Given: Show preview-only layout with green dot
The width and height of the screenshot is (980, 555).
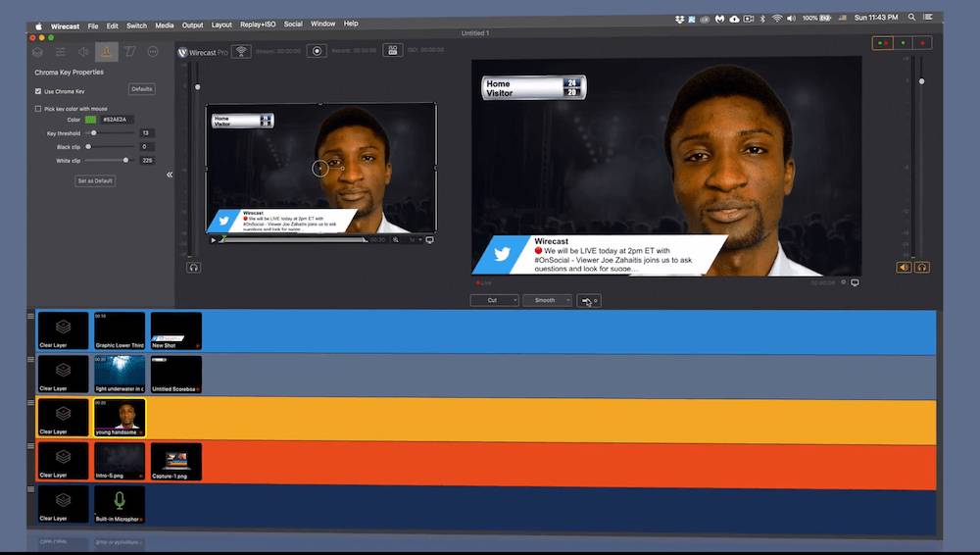Looking at the screenshot, I should [x=903, y=43].
